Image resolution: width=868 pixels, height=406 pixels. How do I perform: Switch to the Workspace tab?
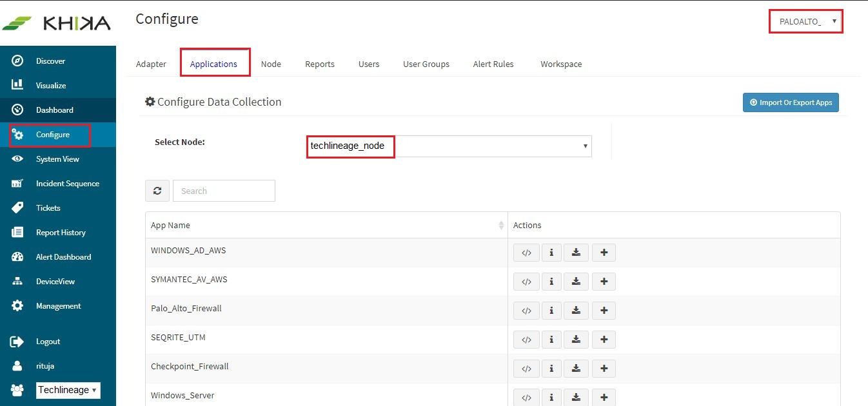pyautogui.click(x=561, y=64)
